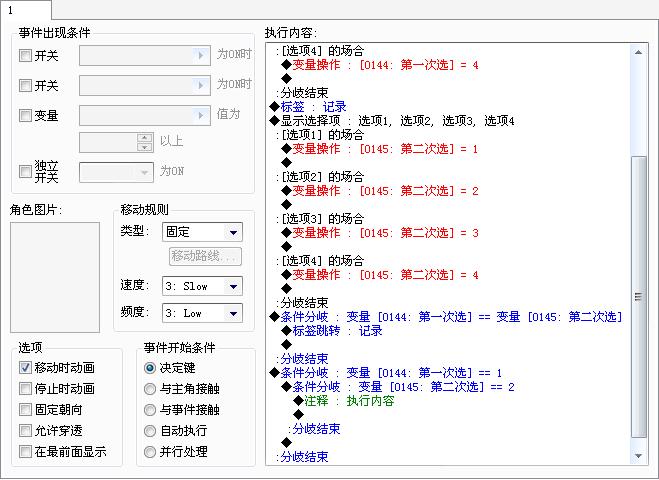The image size is (659, 480).
Task: Select the 决定键 trigger radio button
Action: [150, 368]
